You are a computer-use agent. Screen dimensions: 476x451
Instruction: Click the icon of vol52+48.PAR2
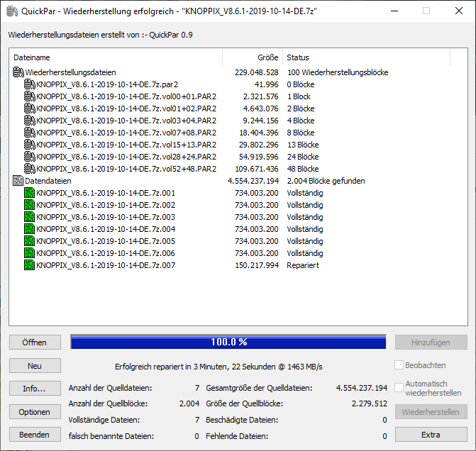[x=30, y=169]
